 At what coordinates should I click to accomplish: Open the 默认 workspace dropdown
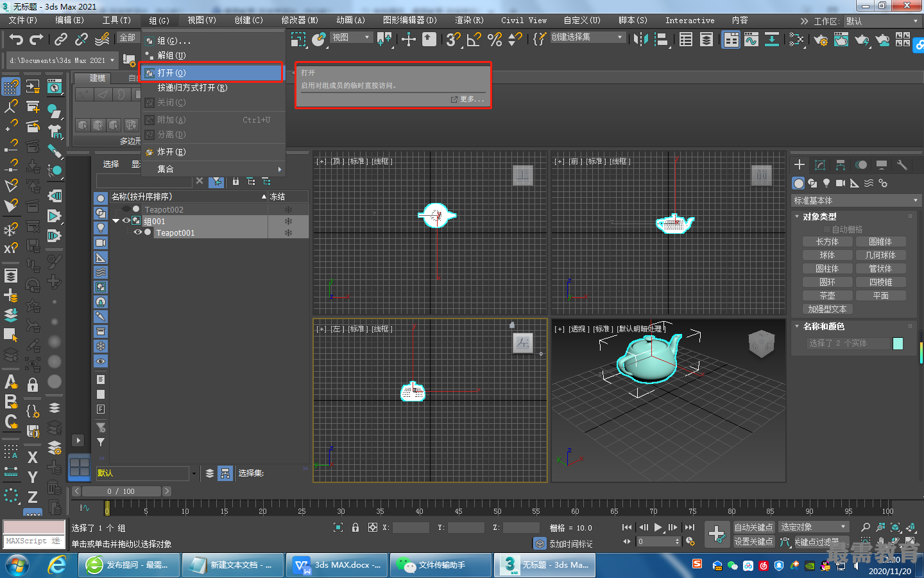pos(883,21)
